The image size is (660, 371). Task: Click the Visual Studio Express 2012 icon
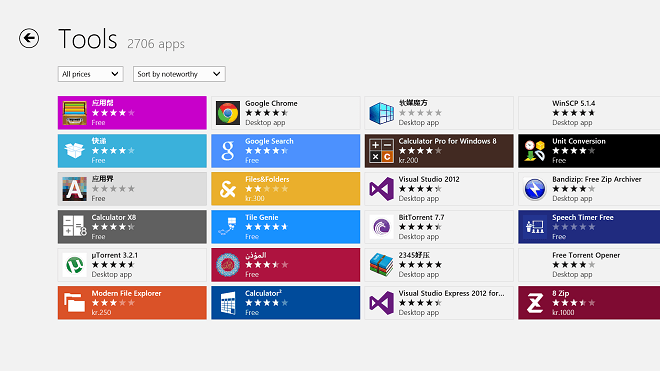point(381,303)
